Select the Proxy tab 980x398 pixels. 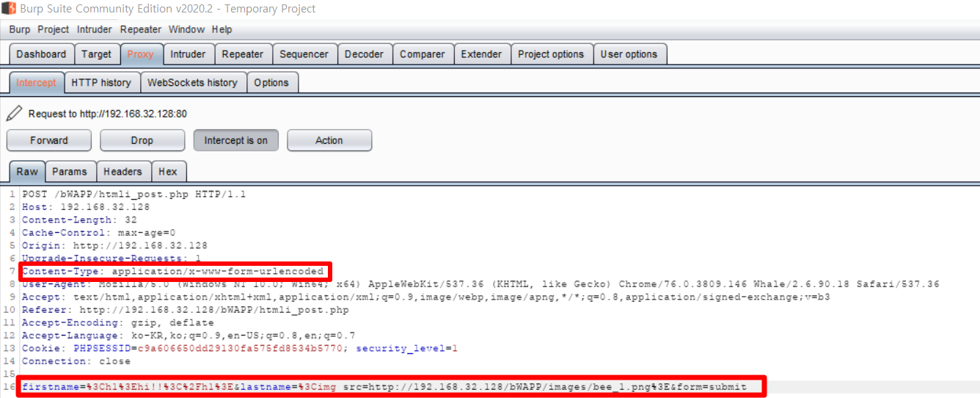[141, 54]
